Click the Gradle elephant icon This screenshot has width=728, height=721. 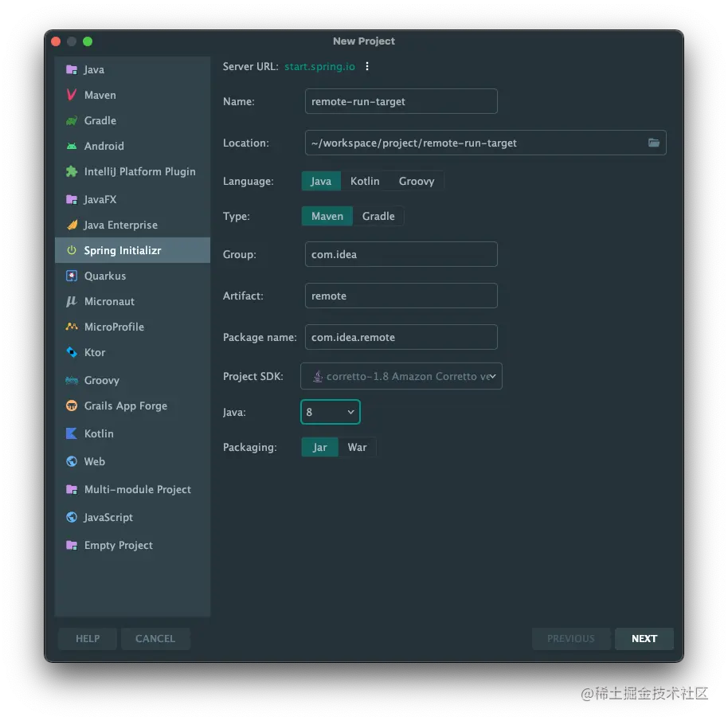[x=72, y=121]
